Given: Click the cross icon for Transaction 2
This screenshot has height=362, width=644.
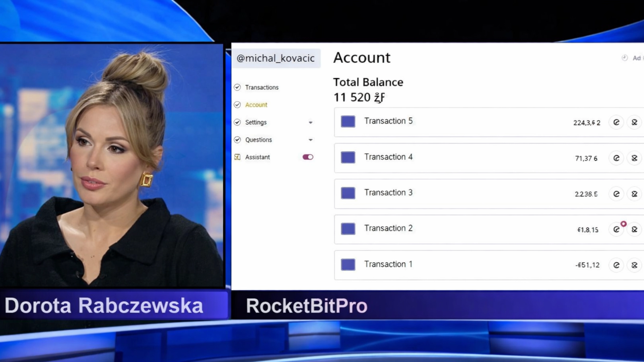Looking at the screenshot, I should pos(634,229).
